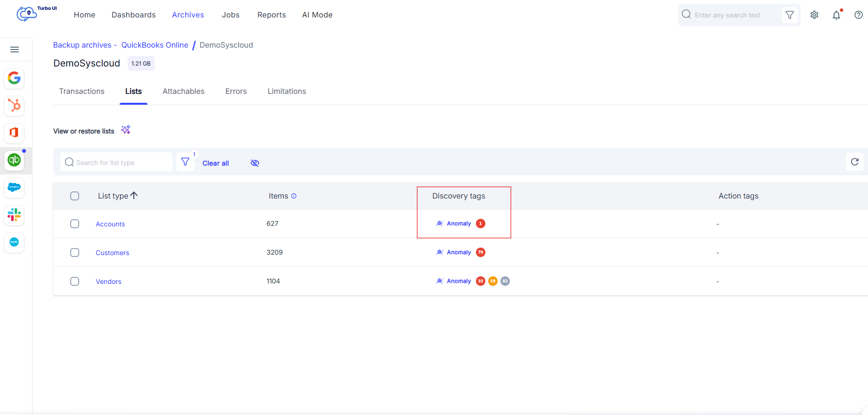Check the select-all checkbox in header
Viewport: 868px width, 415px height.
(74, 196)
